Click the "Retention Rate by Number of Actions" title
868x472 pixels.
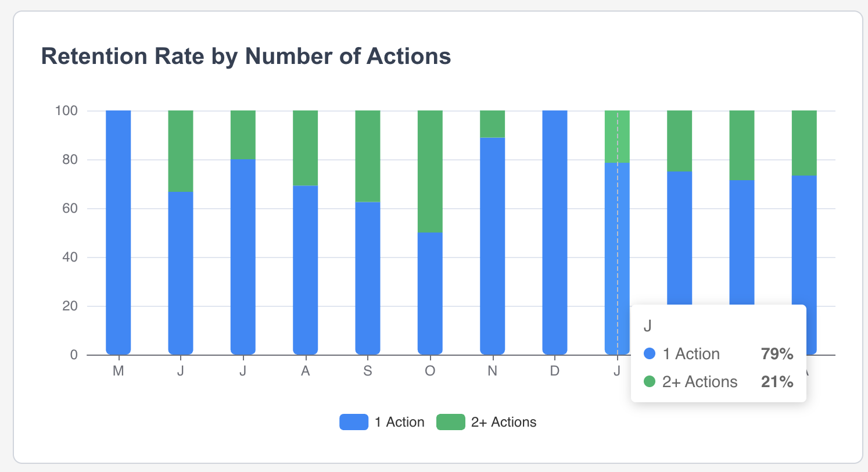point(246,56)
